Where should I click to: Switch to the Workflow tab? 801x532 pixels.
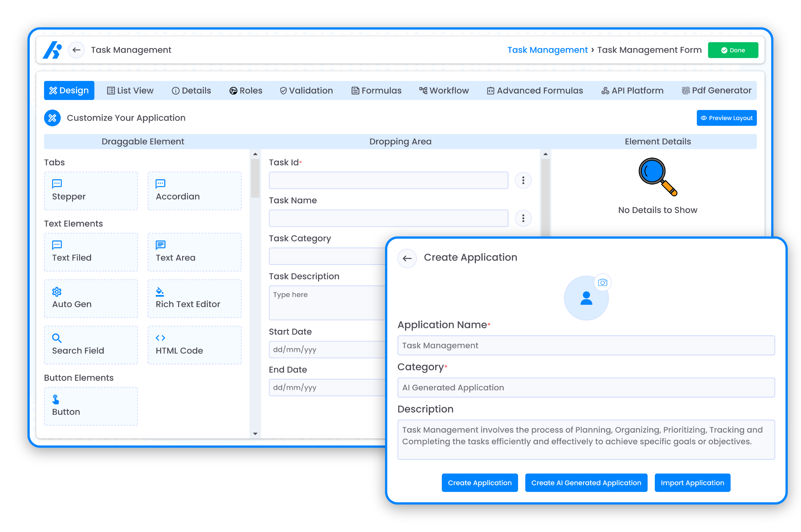tap(444, 91)
